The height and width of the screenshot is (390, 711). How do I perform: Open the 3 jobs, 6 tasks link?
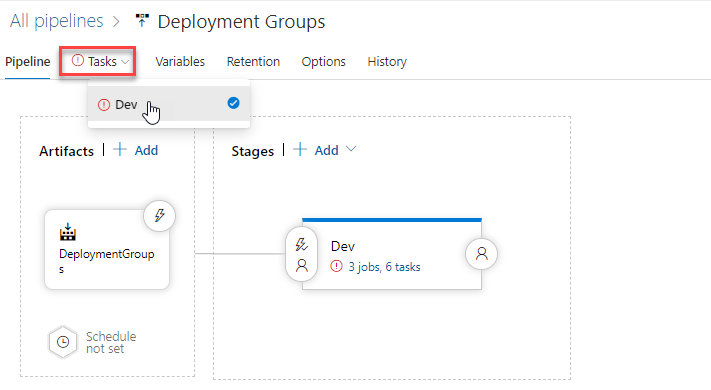click(384, 267)
